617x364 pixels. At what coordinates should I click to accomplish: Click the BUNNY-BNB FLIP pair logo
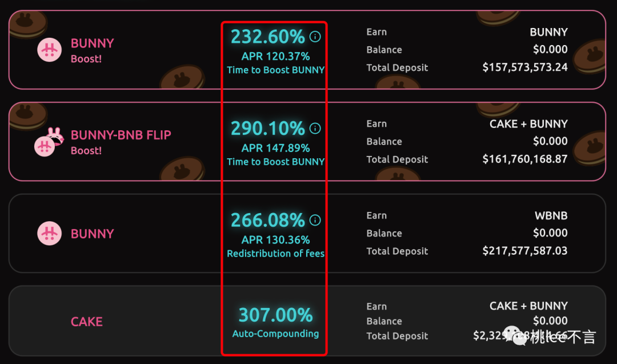(49, 142)
